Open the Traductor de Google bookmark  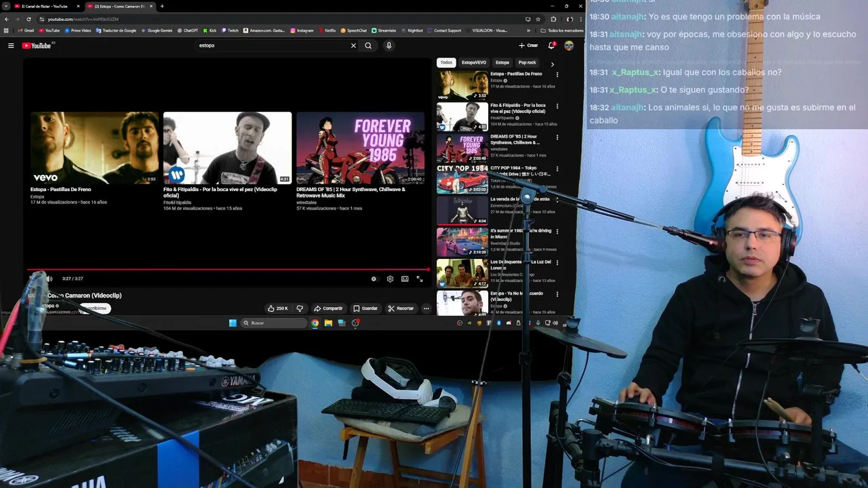pos(116,30)
